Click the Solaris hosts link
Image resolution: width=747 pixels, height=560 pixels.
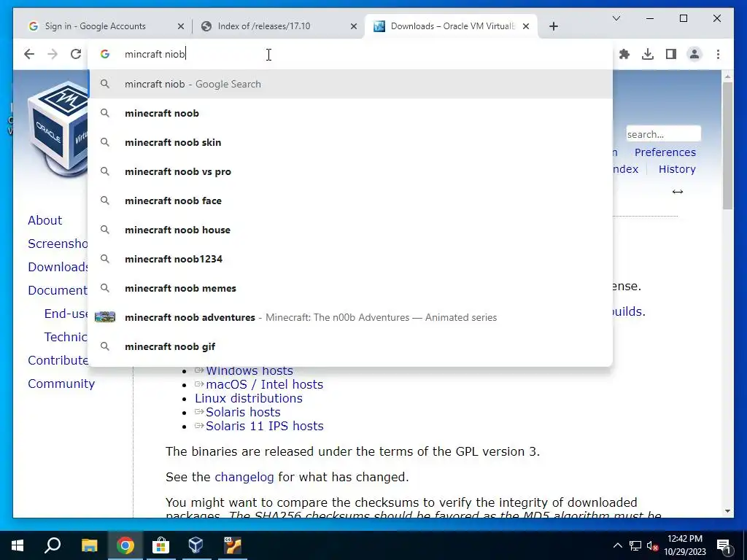tap(243, 412)
